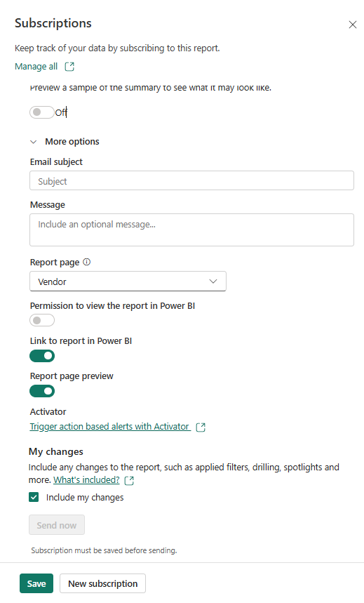Viewport: 364px width, 603px height.
Task: Open Trigger action based alerts with Activator link
Action: [x=110, y=427]
